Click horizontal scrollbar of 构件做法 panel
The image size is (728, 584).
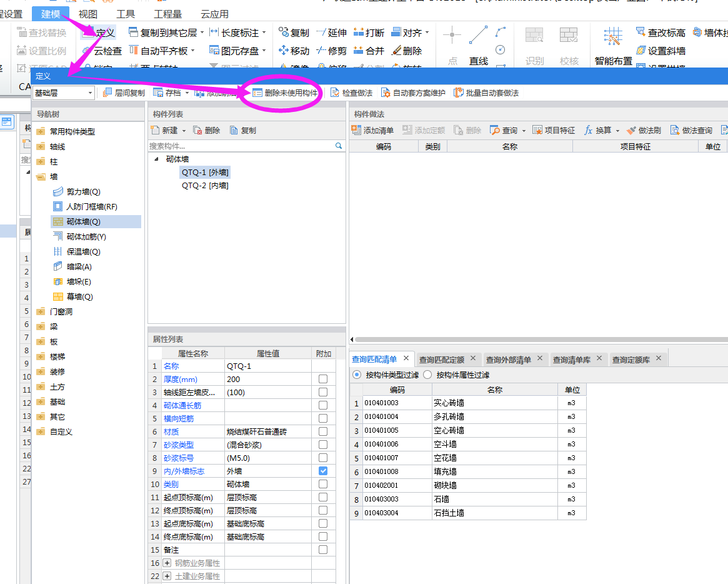pos(541,340)
